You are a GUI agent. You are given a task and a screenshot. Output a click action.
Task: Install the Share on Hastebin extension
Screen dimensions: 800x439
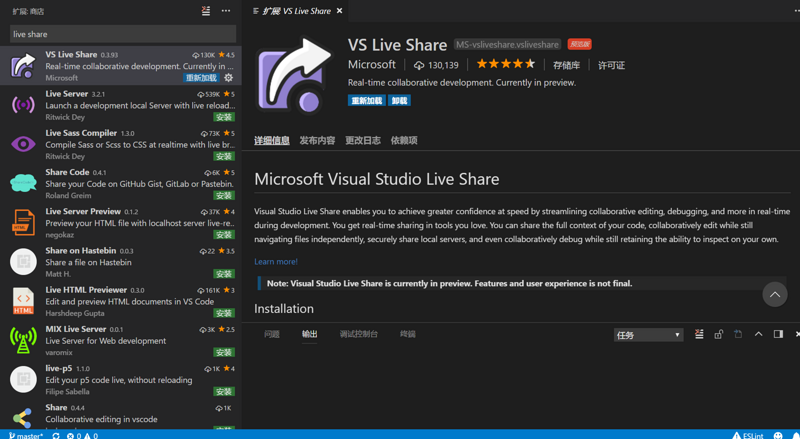click(x=224, y=274)
